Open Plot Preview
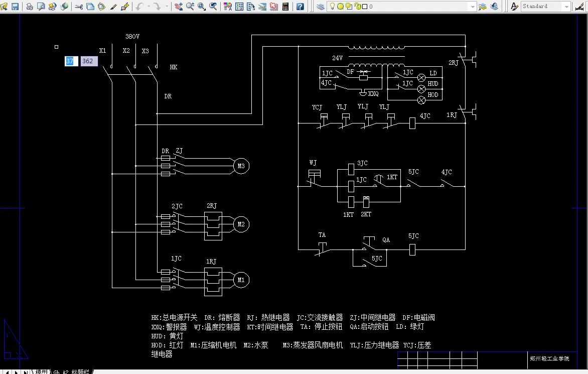The width and height of the screenshot is (588, 374). pos(41,6)
